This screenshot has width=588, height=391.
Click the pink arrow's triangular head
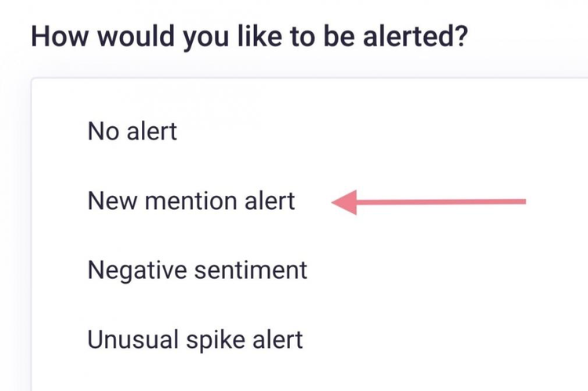345,202
